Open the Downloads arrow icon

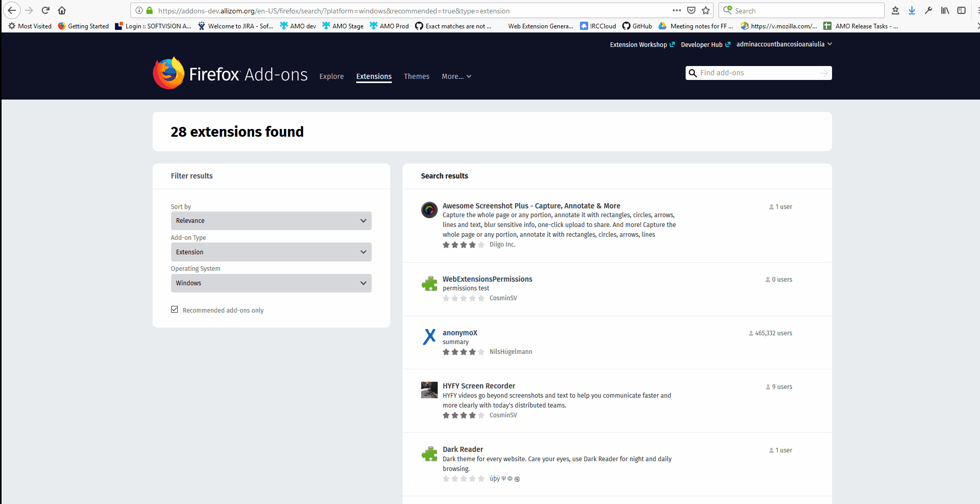912,10
